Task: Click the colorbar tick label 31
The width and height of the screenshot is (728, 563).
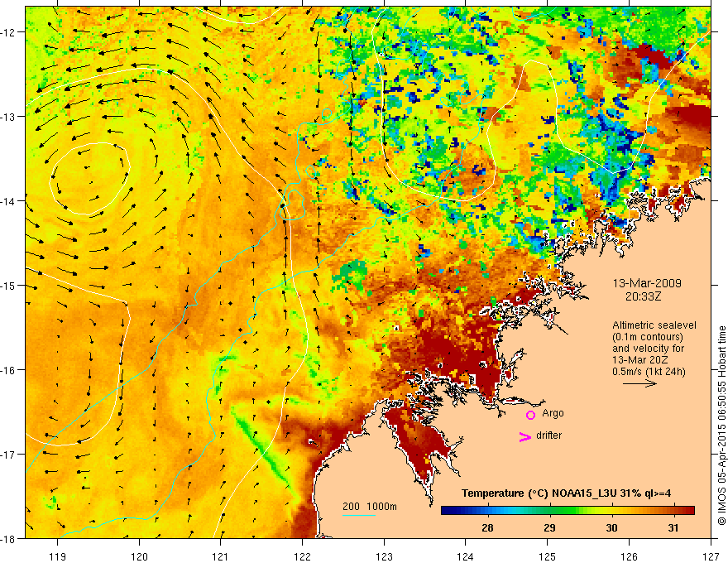Action: point(673,527)
